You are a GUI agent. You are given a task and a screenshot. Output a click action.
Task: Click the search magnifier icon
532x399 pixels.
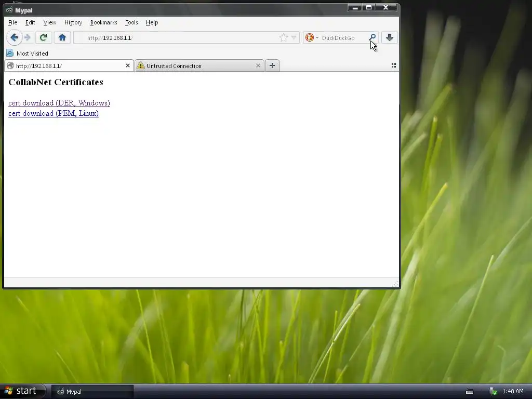[372, 37]
